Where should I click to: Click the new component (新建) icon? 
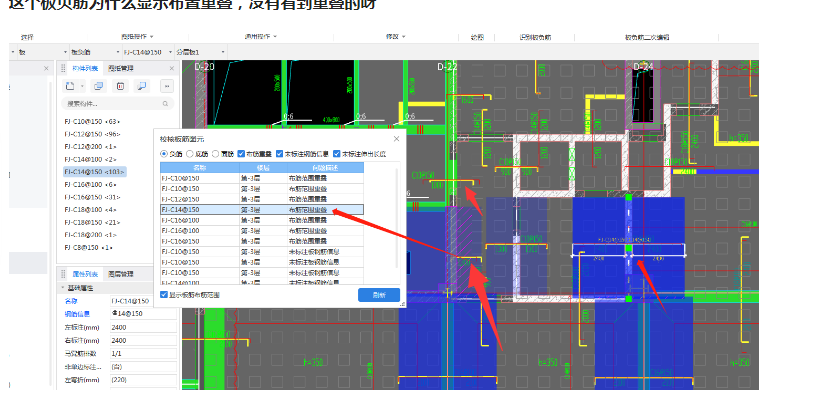point(70,86)
